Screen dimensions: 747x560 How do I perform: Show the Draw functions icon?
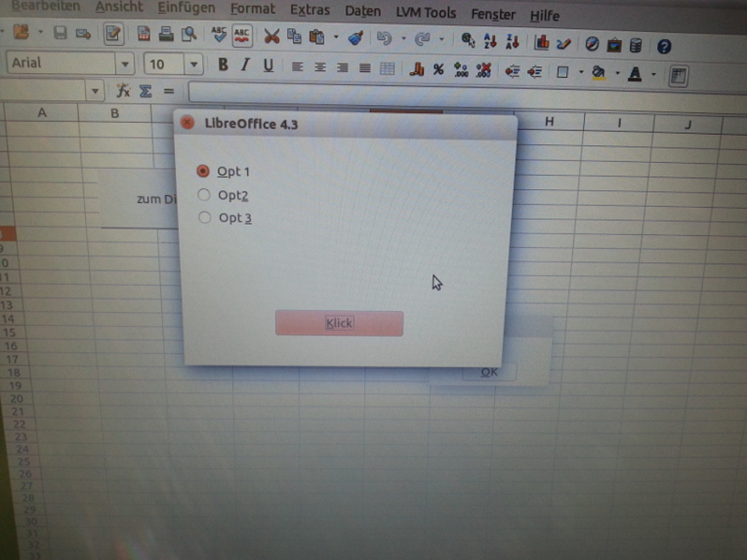[564, 44]
